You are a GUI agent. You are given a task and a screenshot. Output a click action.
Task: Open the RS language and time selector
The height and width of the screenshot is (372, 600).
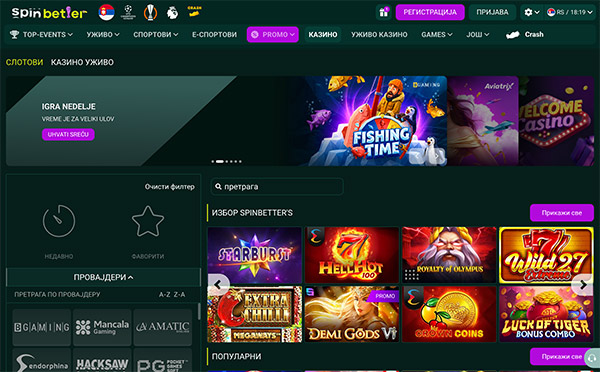click(x=570, y=12)
